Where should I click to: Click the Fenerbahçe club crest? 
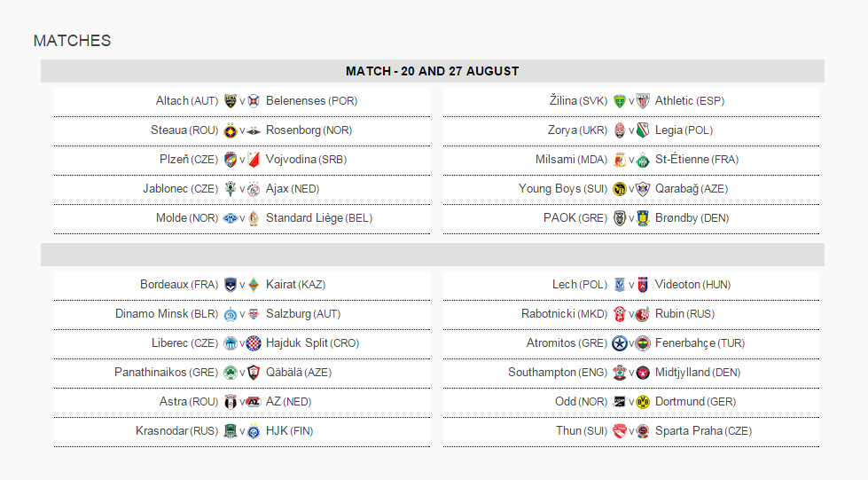click(643, 343)
